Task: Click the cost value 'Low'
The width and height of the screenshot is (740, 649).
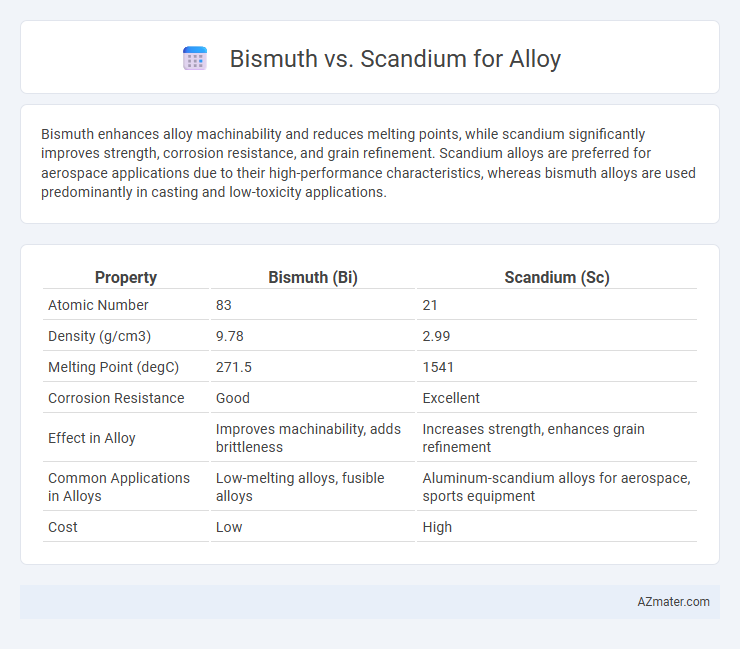Action: coord(229,527)
